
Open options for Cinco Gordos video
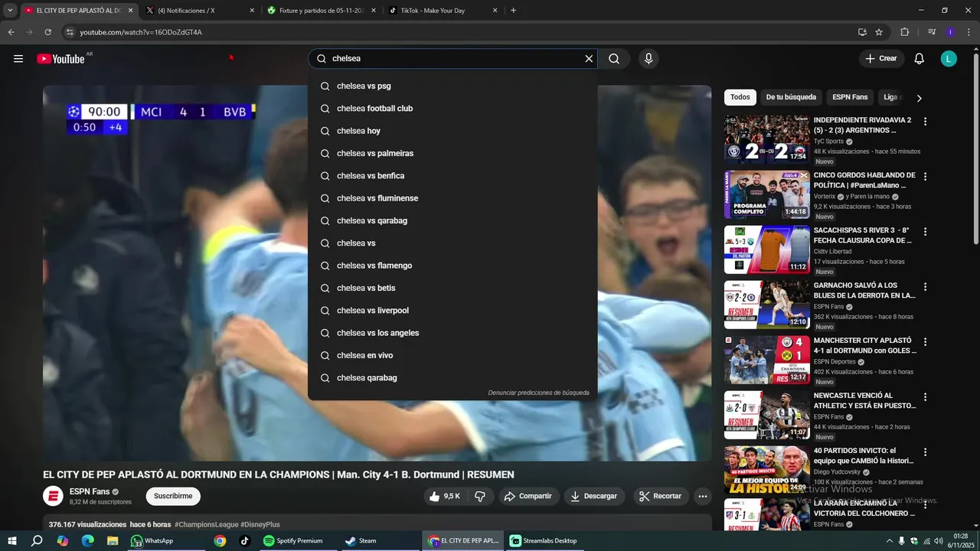pos(925,176)
